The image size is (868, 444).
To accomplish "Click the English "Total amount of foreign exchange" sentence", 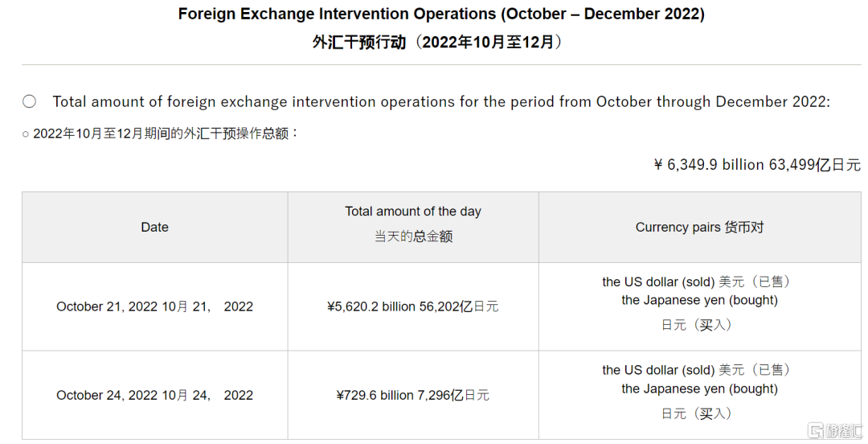I will (x=440, y=101).
